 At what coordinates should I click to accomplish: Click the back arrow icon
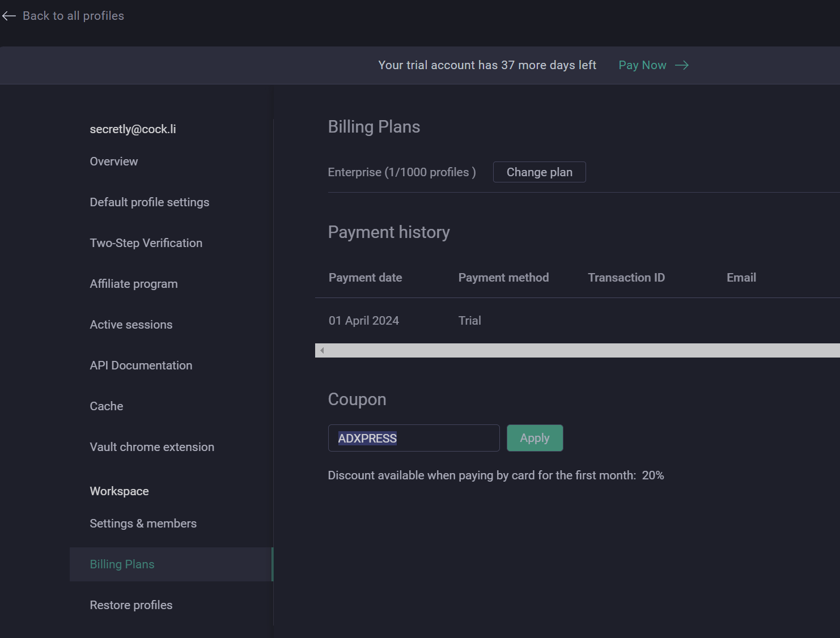tap(9, 16)
